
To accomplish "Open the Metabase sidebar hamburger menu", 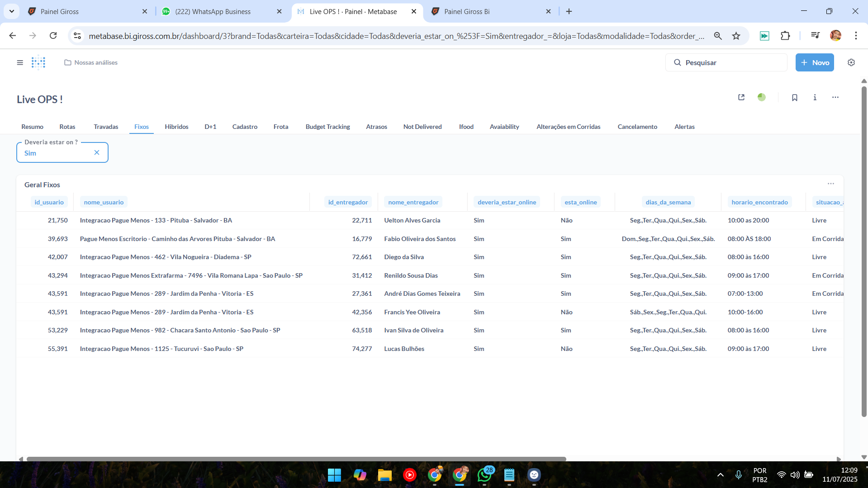I will 20,62.
